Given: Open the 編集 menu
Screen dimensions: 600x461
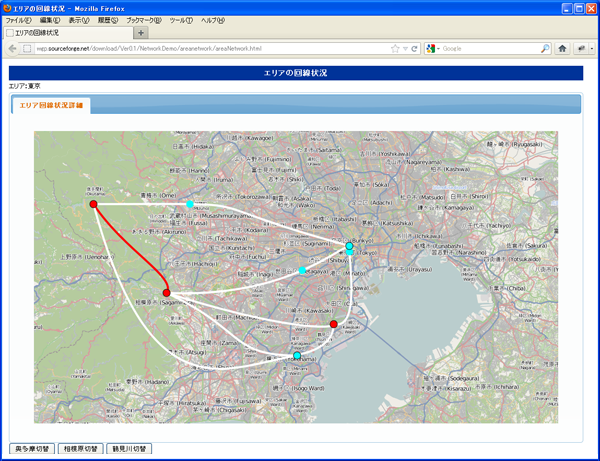Looking at the screenshot, I should point(50,20).
